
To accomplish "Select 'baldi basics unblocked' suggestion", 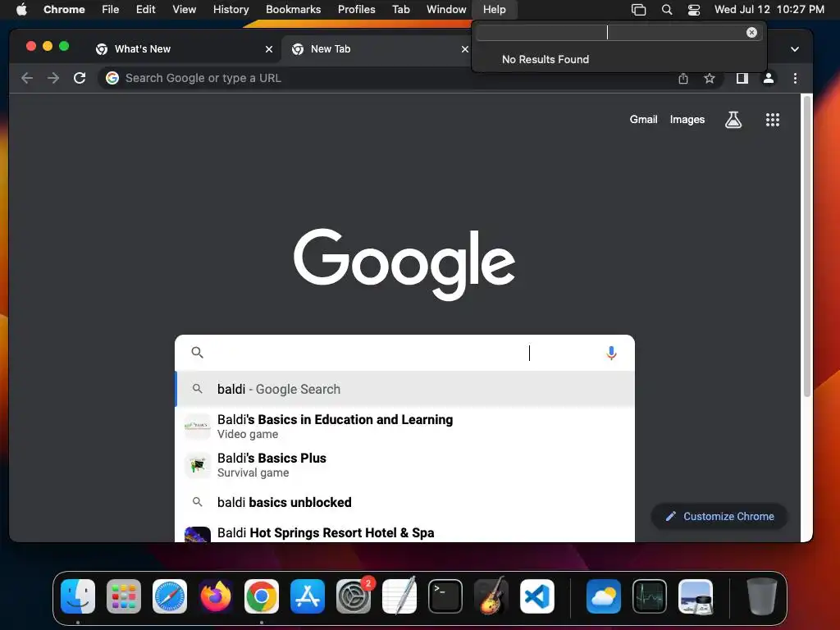I will pyautogui.click(x=405, y=503).
